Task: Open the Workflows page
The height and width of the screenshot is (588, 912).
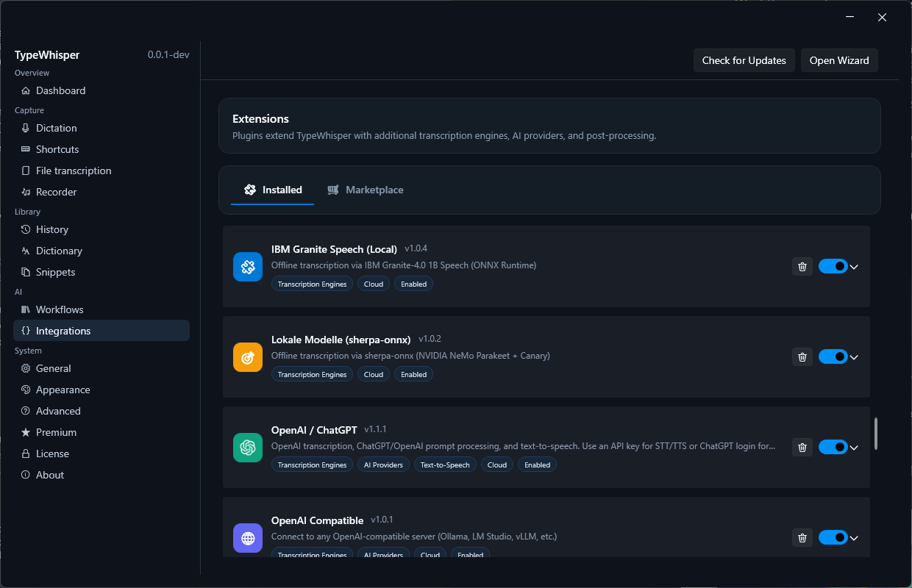Action: (x=101, y=309)
